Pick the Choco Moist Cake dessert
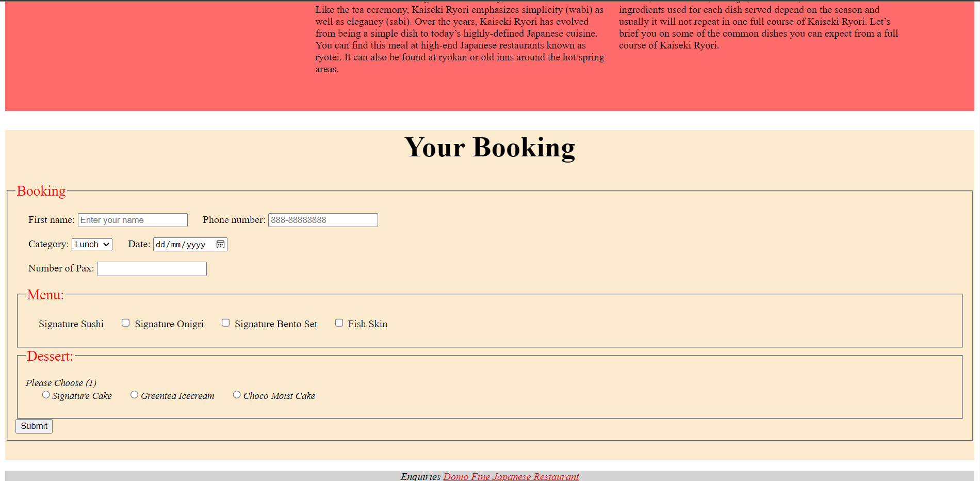Viewport: 980px width, 481px height. (237, 394)
